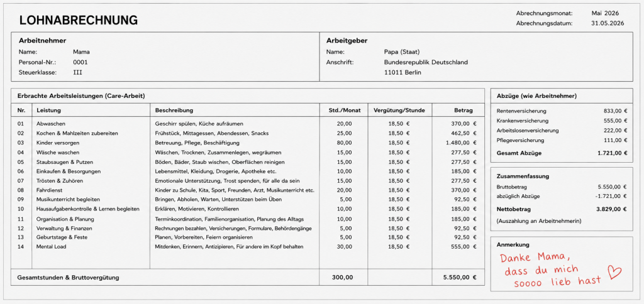The image size is (644, 304).
Task: Select Nettobetrag value 3.829,00 €
Action: [x=611, y=209]
